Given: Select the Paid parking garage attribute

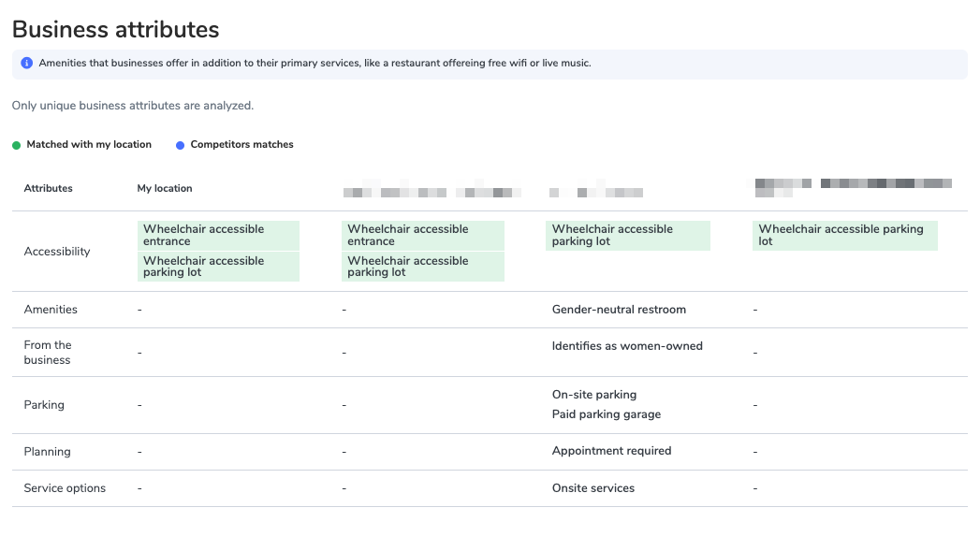Looking at the screenshot, I should click(x=607, y=414).
